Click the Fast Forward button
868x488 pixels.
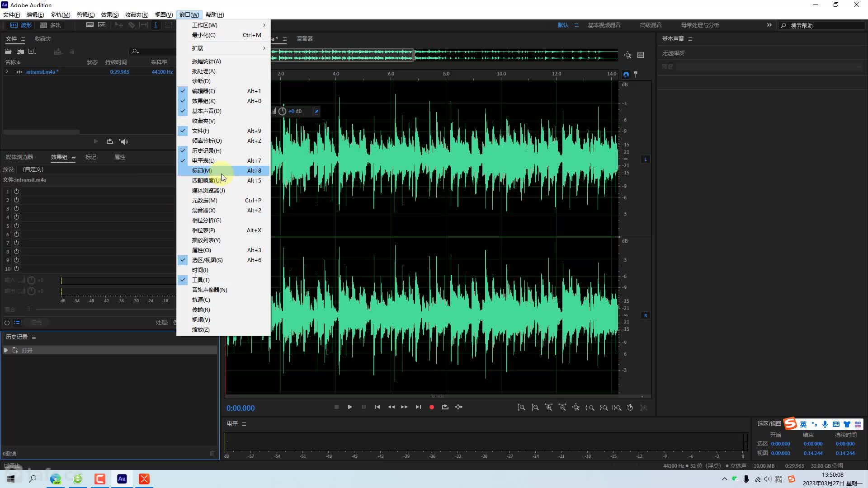tap(404, 407)
